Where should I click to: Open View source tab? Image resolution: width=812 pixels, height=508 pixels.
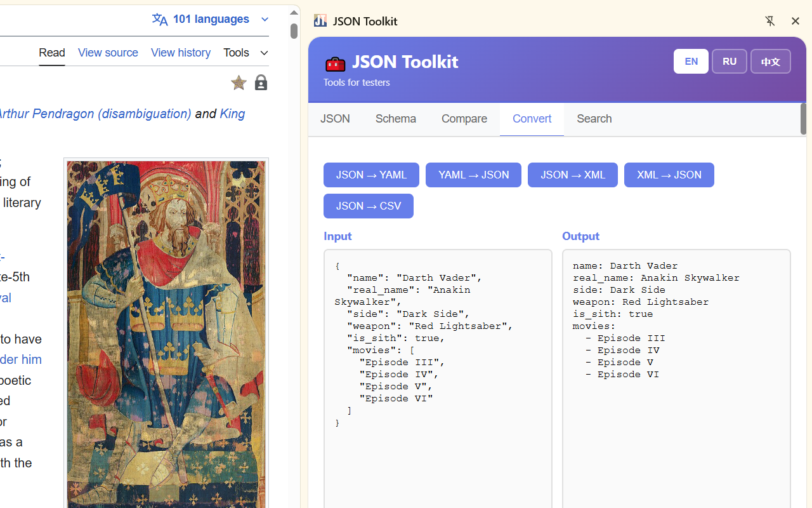tap(108, 53)
